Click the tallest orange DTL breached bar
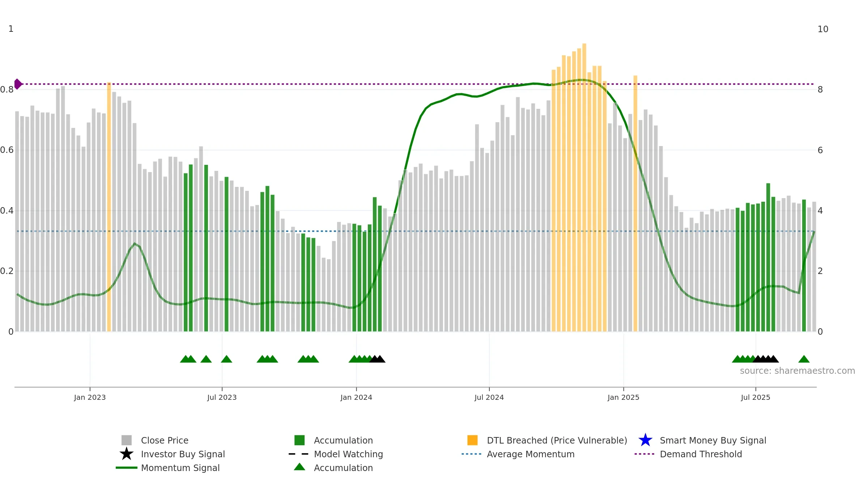The image size is (868, 488). click(584, 187)
